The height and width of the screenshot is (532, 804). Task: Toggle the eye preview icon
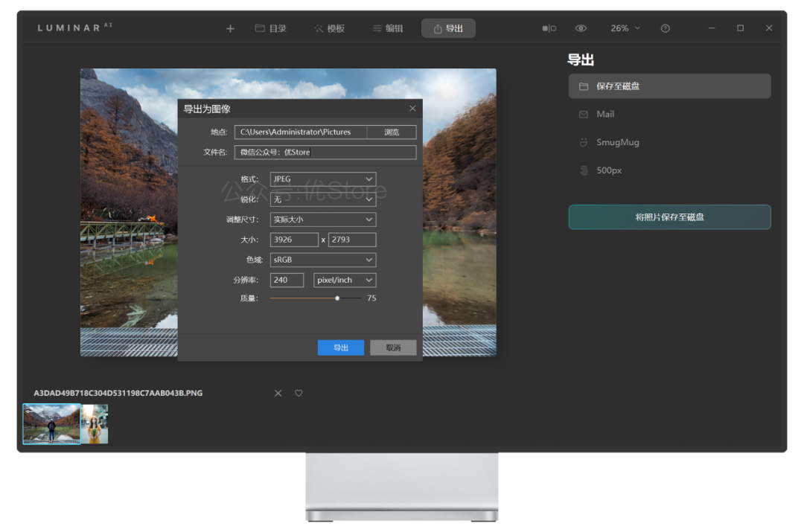[x=581, y=28]
